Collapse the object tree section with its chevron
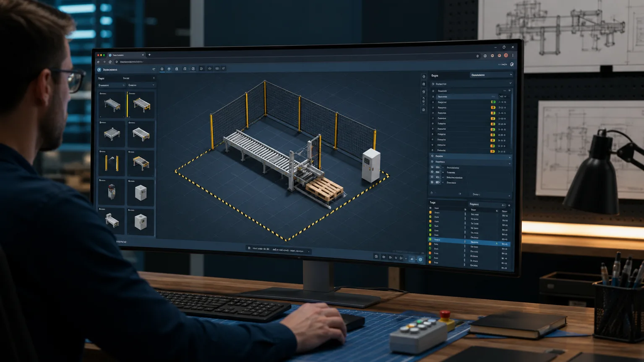The image size is (644, 362). [x=510, y=83]
